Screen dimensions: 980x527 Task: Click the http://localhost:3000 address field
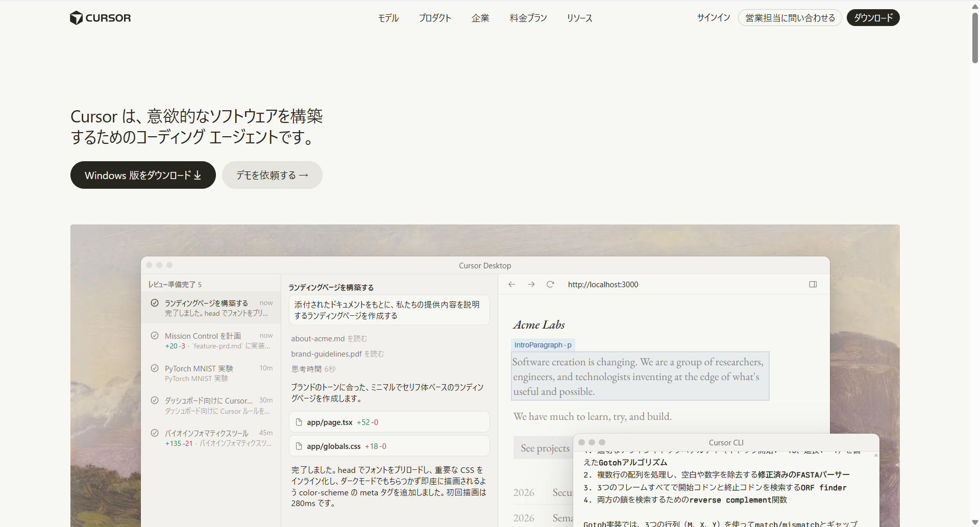[603, 285]
